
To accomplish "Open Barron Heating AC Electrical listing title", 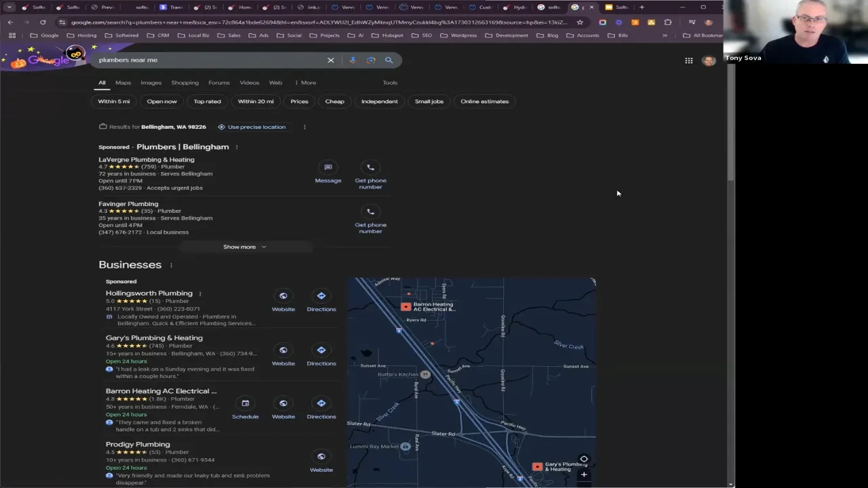I will (x=161, y=391).
